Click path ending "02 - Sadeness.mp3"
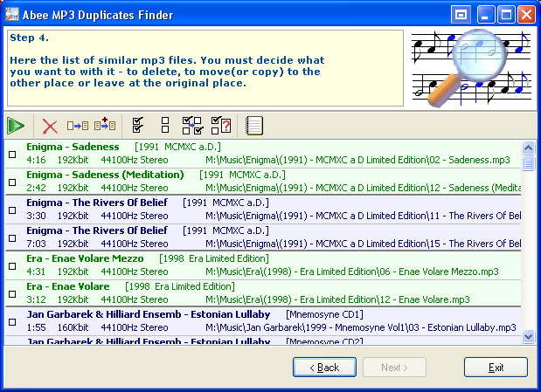This screenshot has width=541, height=392. 357,160
